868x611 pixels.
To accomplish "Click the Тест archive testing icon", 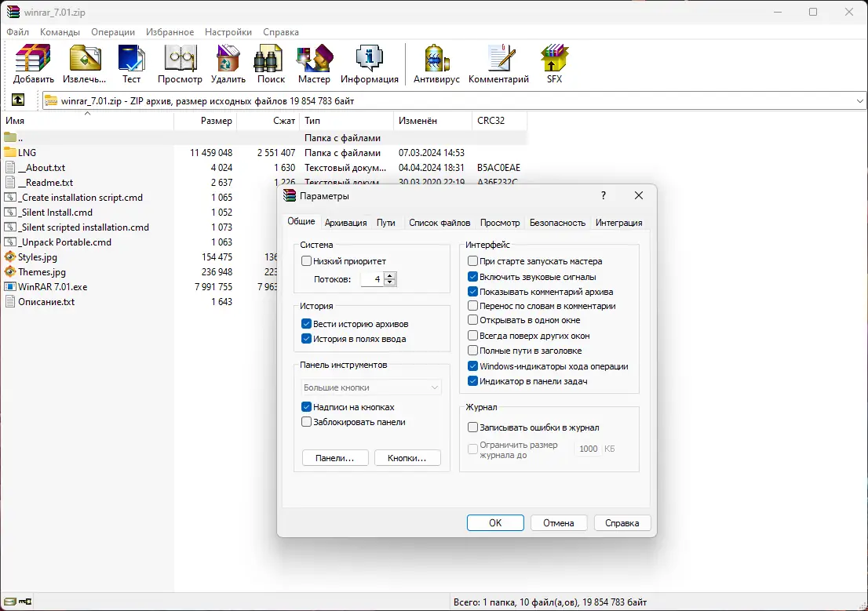I will 131,59.
